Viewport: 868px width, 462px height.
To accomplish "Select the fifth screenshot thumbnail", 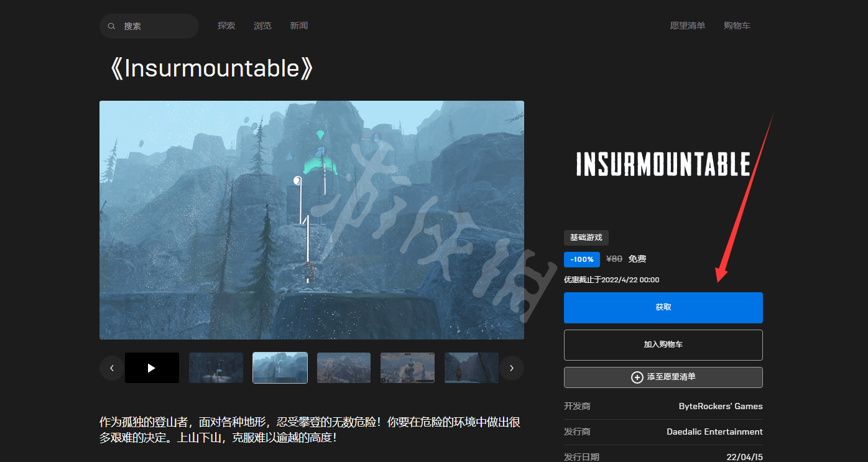I will tap(407, 368).
